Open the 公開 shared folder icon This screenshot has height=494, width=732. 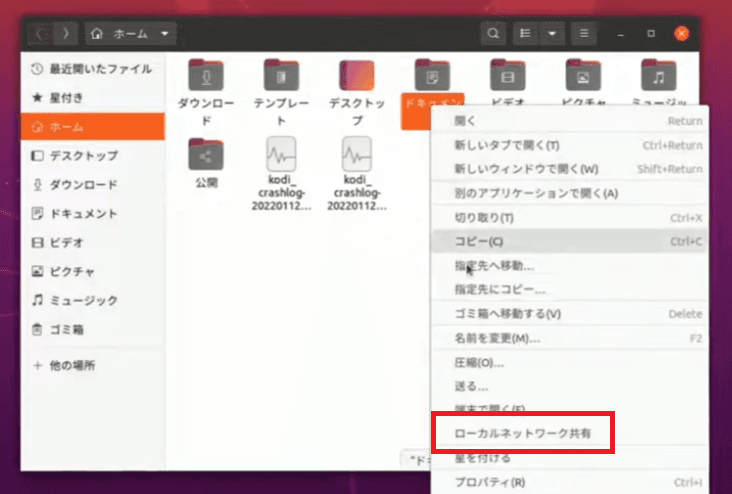[x=206, y=154]
